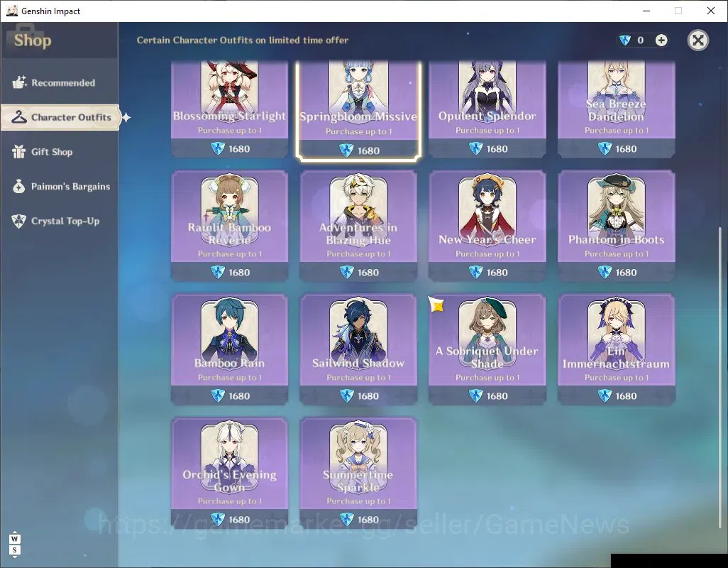
Task: Select the Orchid's Evening Gown outfit
Action: (x=229, y=473)
